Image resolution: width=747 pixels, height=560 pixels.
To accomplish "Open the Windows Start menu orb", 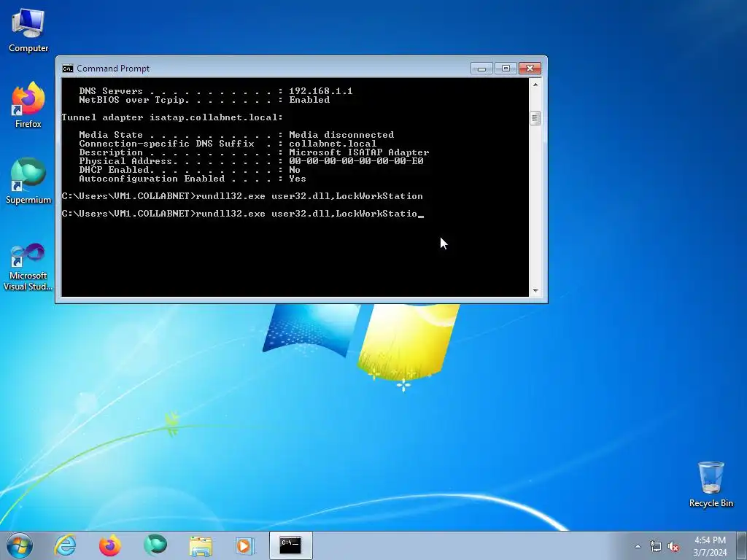I will (20, 545).
